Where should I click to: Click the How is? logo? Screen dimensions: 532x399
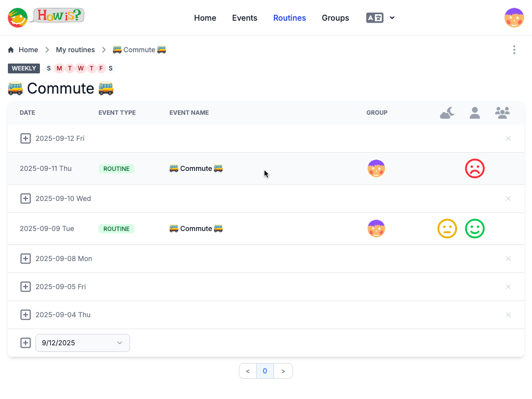pyautogui.click(x=46, y=17)
